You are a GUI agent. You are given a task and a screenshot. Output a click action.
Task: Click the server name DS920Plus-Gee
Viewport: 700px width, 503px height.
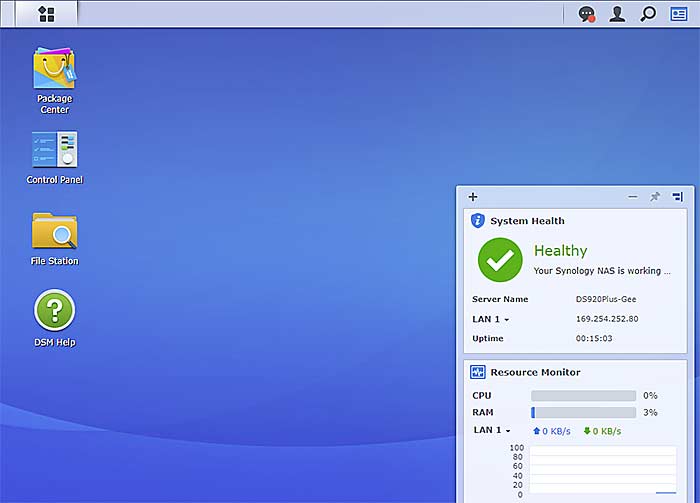(x=606, y=299)
